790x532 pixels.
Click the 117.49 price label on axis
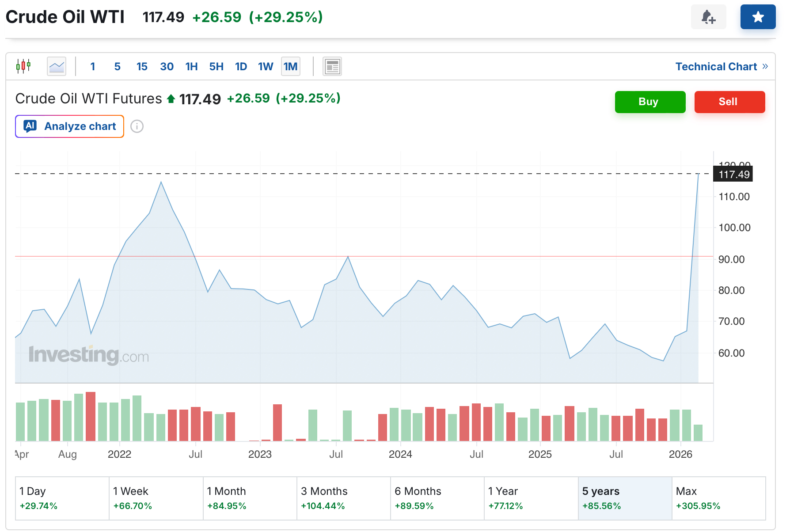coord(733,174)
